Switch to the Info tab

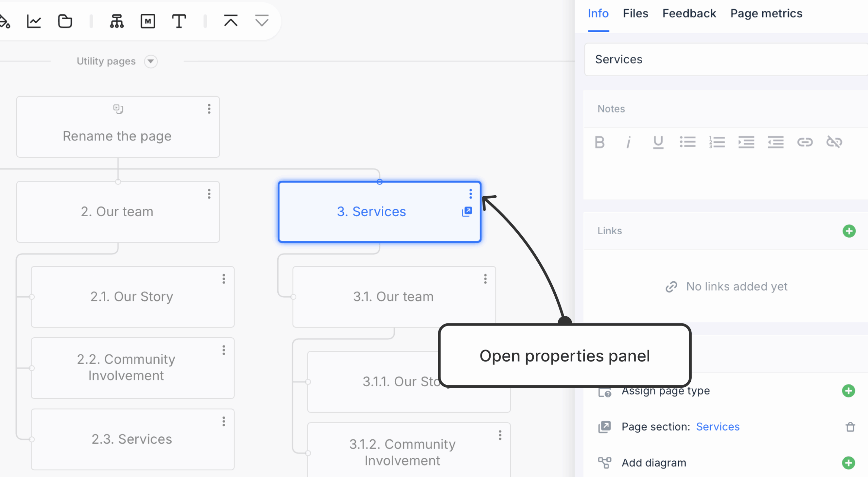click(x=598, y=14)
